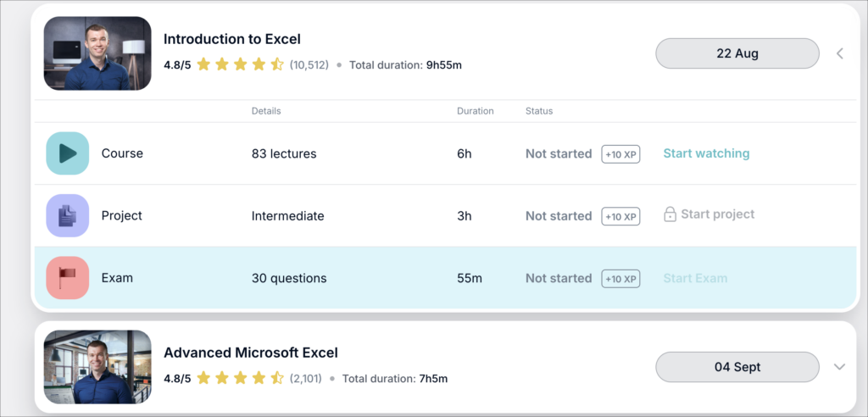This screenshot has width=868, height=417.
Task: Click the Start Exam link
Action: click(x=695, y=278)
